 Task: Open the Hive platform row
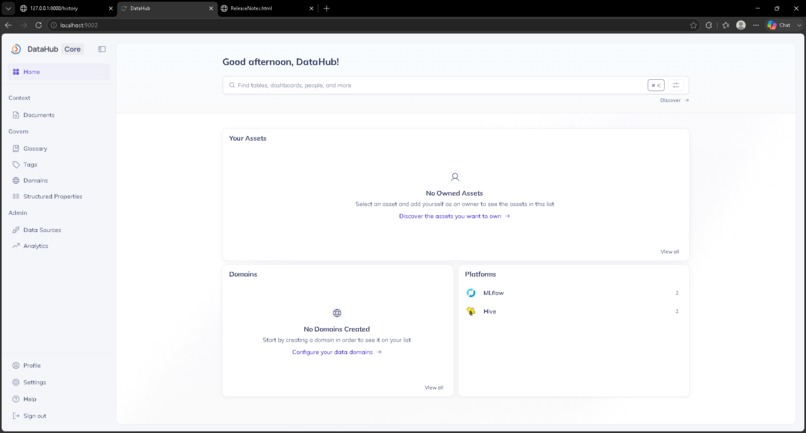click(573, 312)
